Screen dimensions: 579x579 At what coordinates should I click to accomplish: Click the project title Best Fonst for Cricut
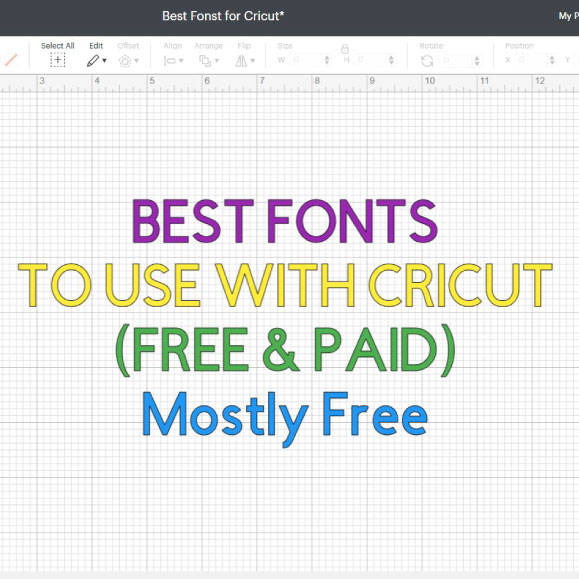point(223,16)
